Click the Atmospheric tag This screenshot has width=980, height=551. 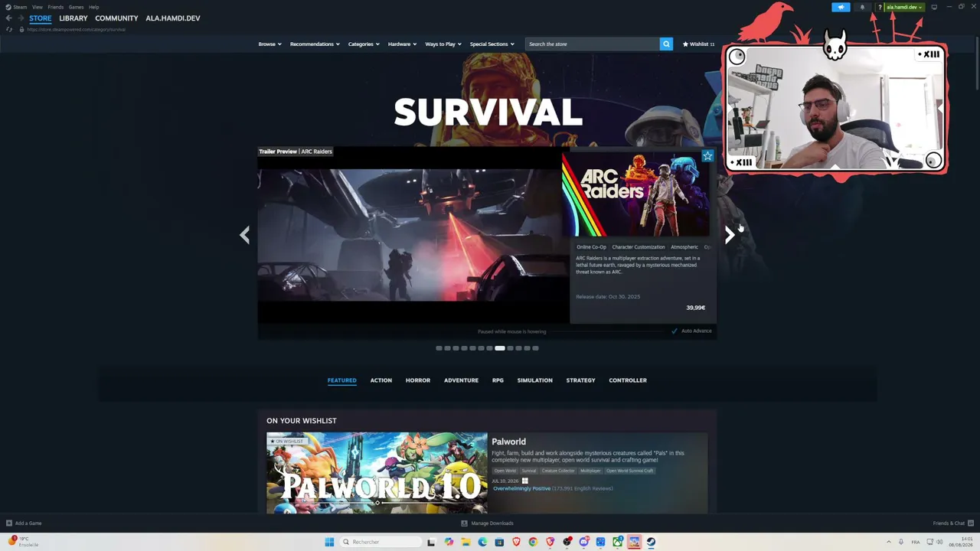[684, 247]
